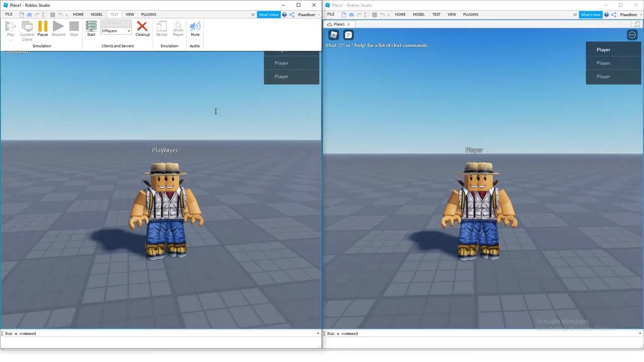
Task: Open the FILE menu in left window
Action: click(9, 15)
